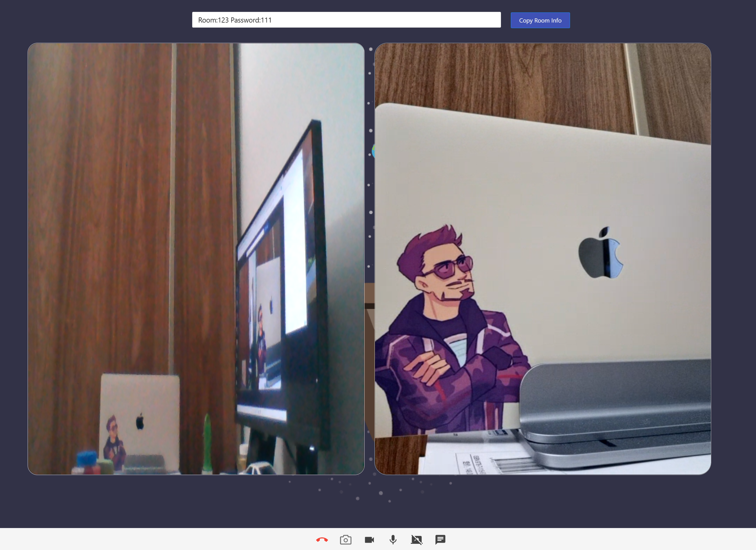Click the screen share icon

[x=416, y=540]
